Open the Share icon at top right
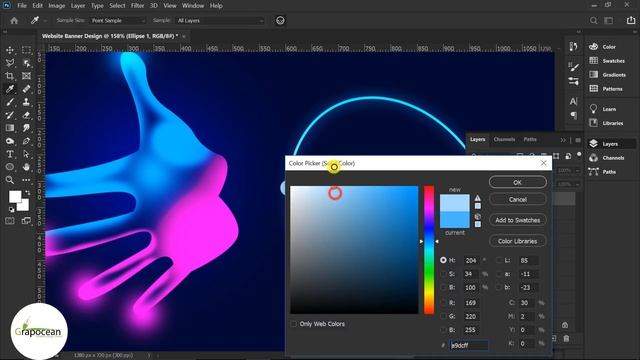Screen dimensions: 640x360 pos(631,20)
